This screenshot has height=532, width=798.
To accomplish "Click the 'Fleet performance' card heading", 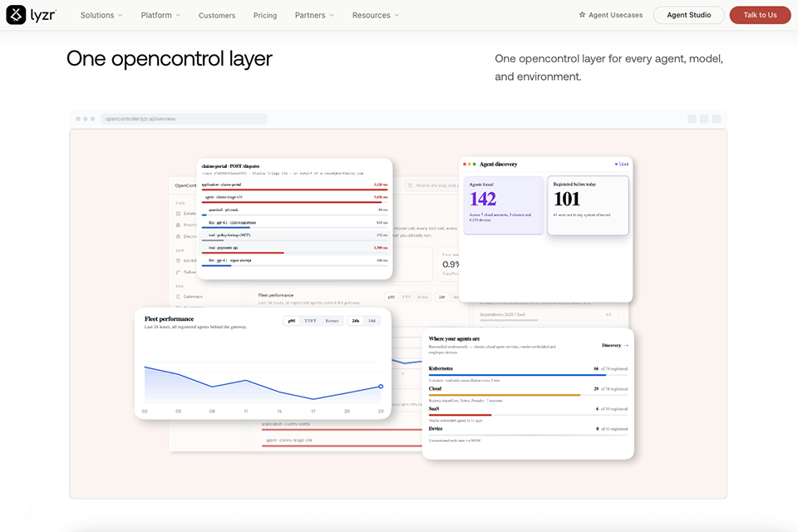I will pyautogui.click(x=169, y=318).
